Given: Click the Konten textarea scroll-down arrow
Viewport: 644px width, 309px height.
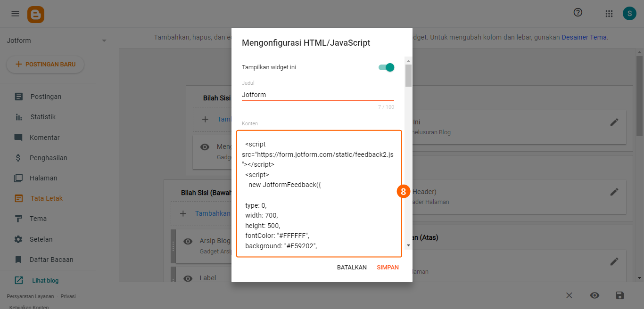Looking at the screenshot, I should [x=408, y=245].
